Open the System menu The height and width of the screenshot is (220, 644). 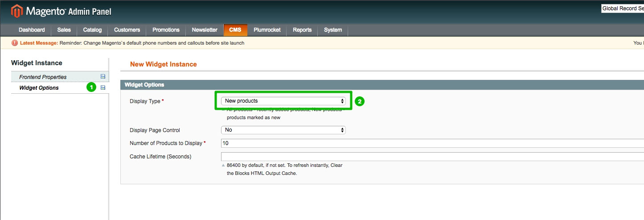point(333,30)
